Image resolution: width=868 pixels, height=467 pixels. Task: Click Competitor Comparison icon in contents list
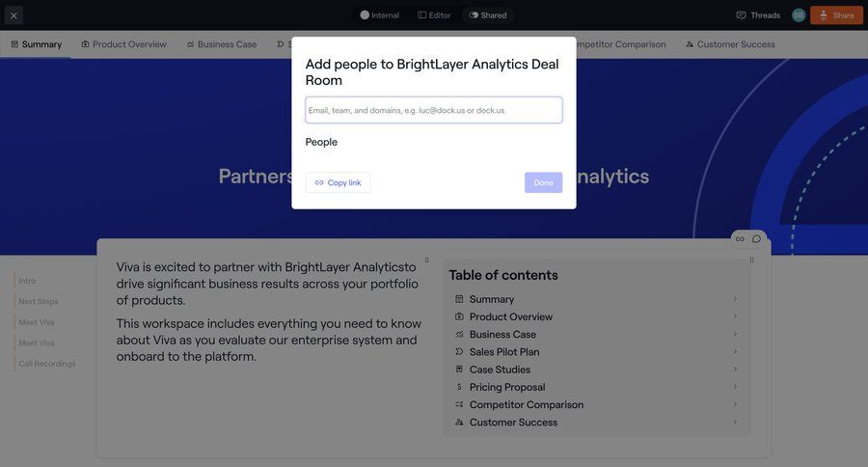[x=459, y=404]
